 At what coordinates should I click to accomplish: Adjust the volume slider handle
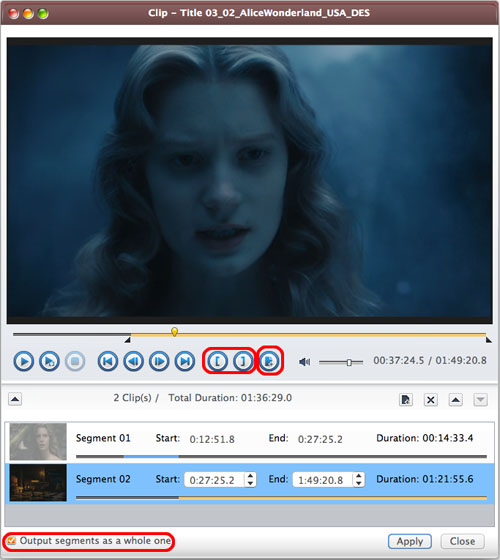[x=349, y=362]
